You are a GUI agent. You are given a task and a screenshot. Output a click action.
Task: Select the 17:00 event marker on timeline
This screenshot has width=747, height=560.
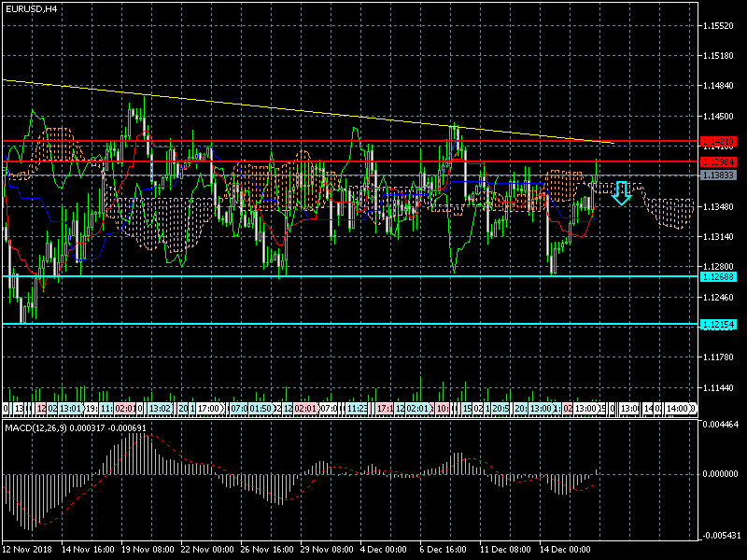(x=209, y=409)
